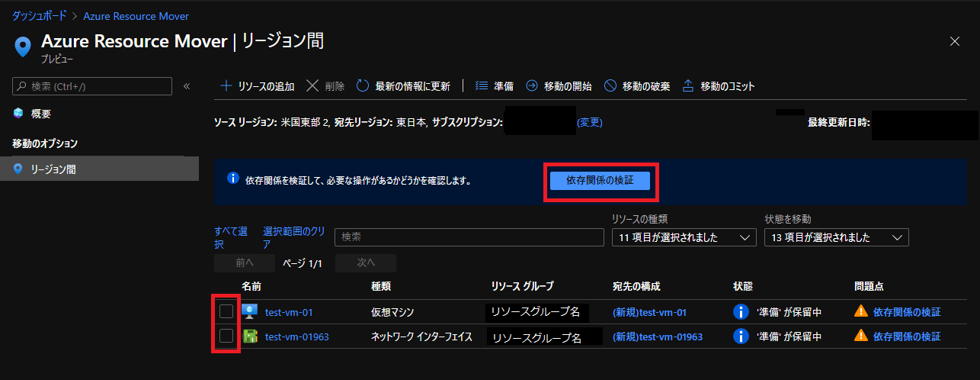This screenshot has width=980, height=380.
Task: Check the checkbox for test-vm-01963
Action: [x=226, y=336]
